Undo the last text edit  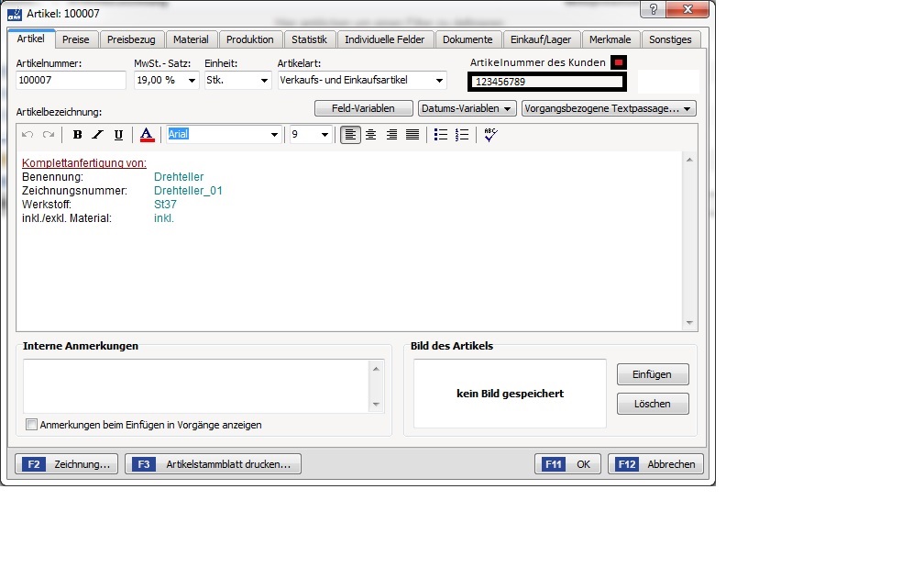click(27, 135)
